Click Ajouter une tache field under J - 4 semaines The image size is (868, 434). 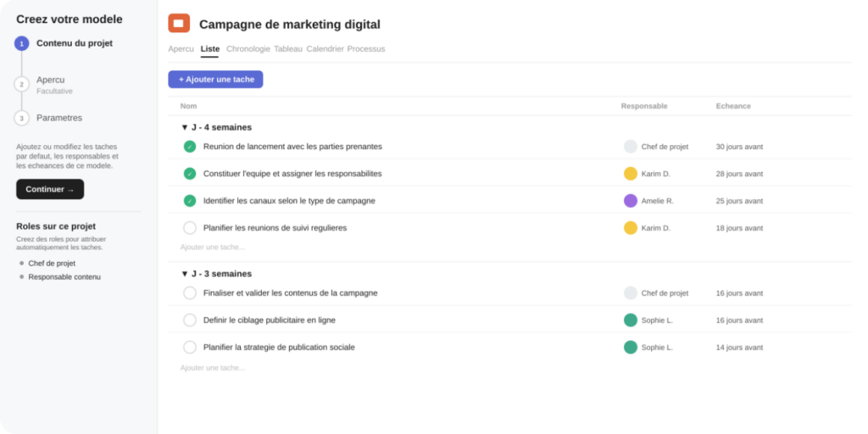click(x=213, y=248)
